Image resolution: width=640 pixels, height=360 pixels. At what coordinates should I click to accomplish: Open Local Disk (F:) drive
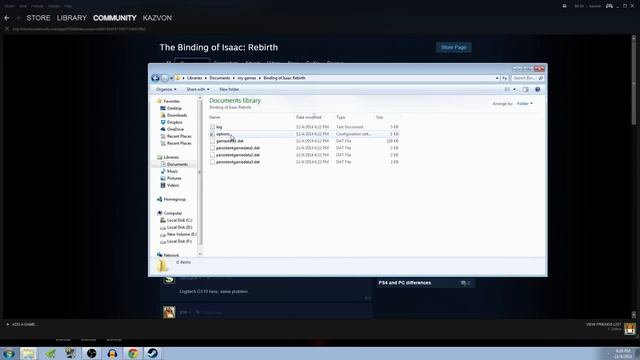(x=176, y=241)
